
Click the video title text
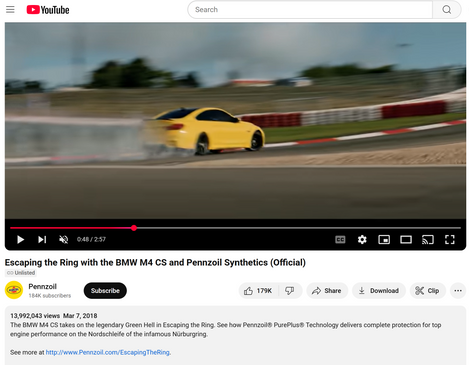click(155, 263)
